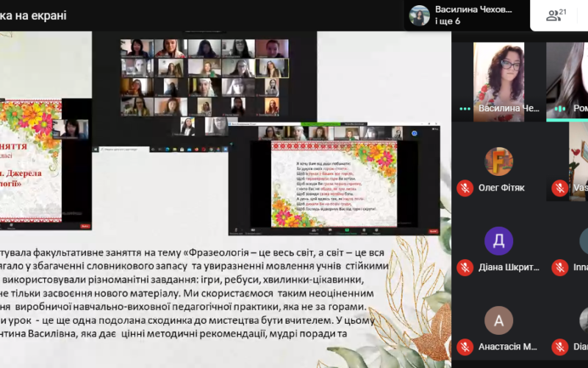This screenshot has height=368, width=588.
Task: Open the participants list showing 21 people
Action: 556,15
